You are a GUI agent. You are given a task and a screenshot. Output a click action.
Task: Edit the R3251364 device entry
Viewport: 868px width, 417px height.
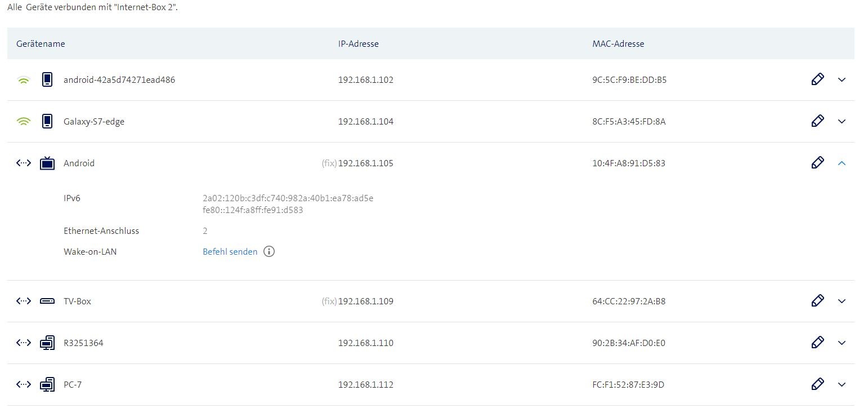coord(817,343)
